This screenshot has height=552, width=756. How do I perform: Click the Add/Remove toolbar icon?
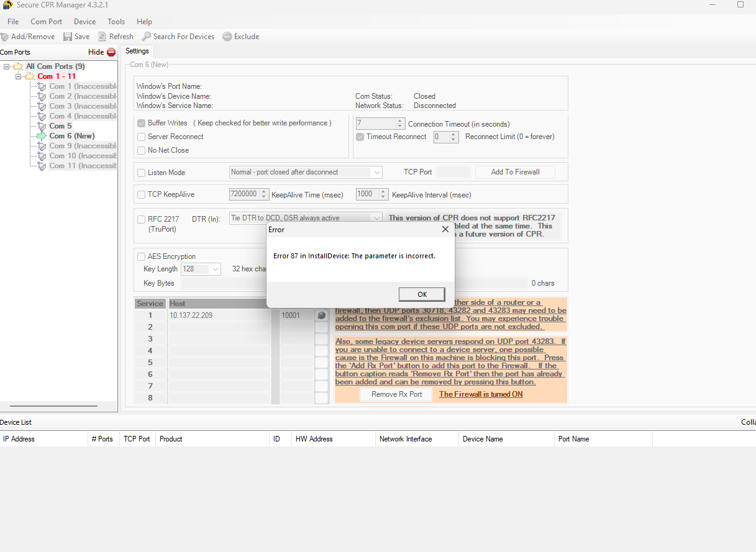coord(5,37)
